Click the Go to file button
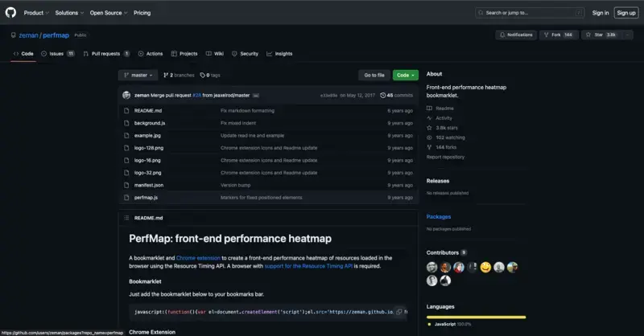The image size is (644, 336). point(374,75)
